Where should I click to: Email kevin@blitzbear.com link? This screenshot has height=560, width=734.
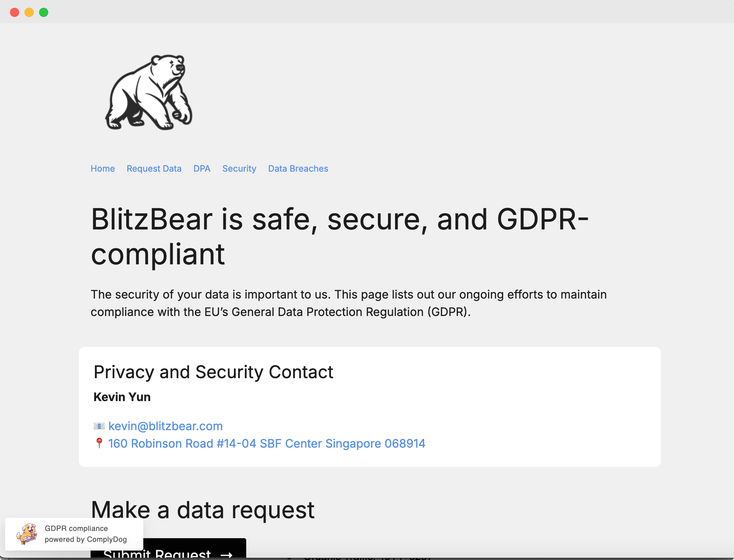[165, 426]
